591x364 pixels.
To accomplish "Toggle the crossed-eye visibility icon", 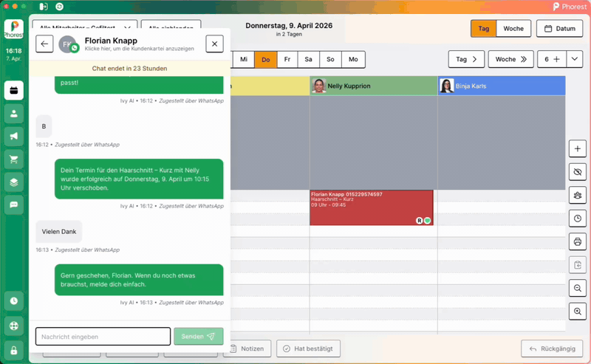I will [x=577, y=172].
